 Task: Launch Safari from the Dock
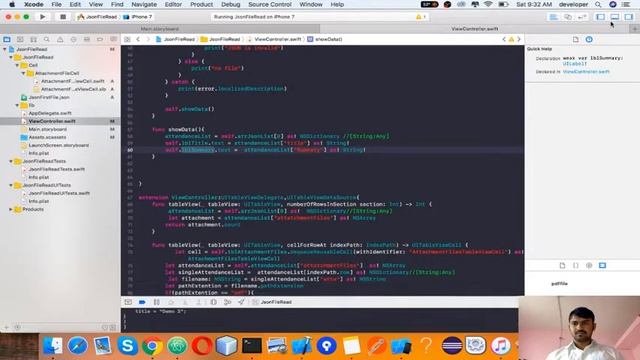78,346
